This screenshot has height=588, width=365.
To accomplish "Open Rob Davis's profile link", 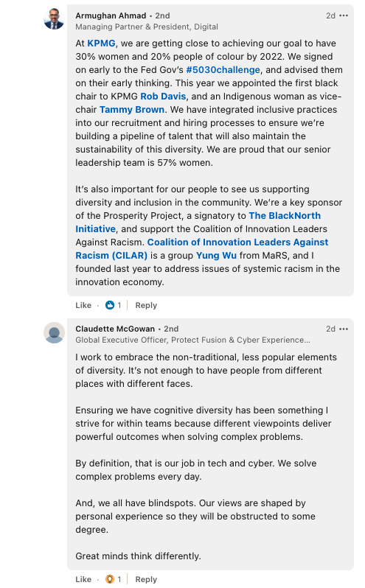I will point(163,97).
